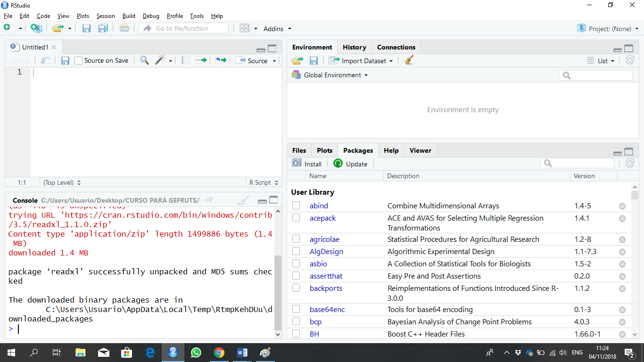
Task: Click the Go to file/function field
Action: point(183,28)
